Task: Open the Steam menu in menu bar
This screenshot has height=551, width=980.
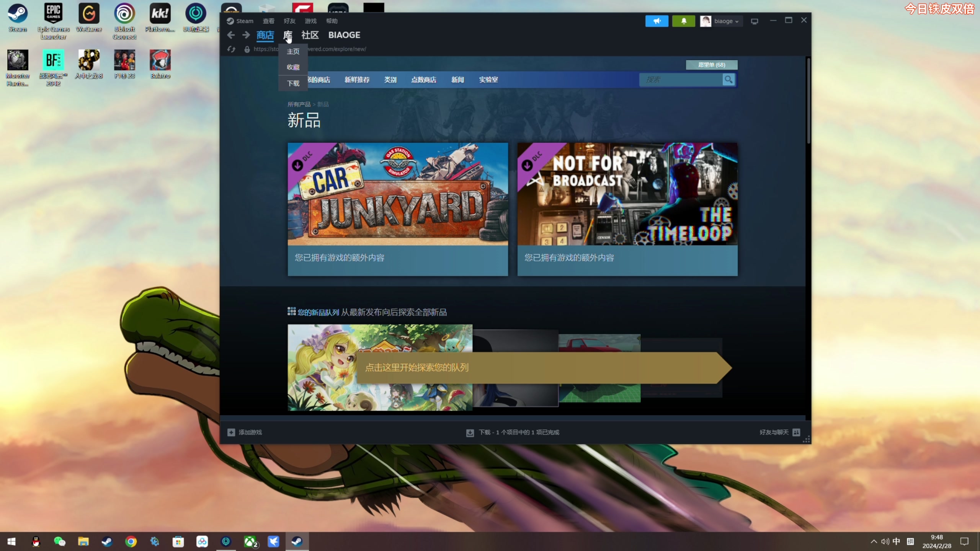Action: tap(240, 21)
